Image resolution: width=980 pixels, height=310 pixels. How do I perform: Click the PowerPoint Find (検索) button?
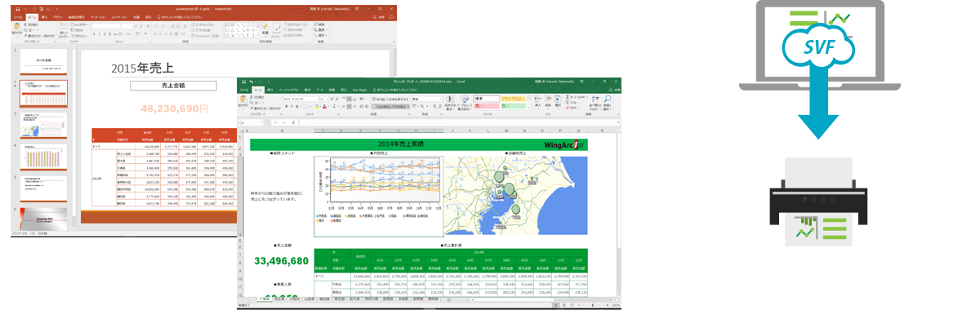pos(319,24)
